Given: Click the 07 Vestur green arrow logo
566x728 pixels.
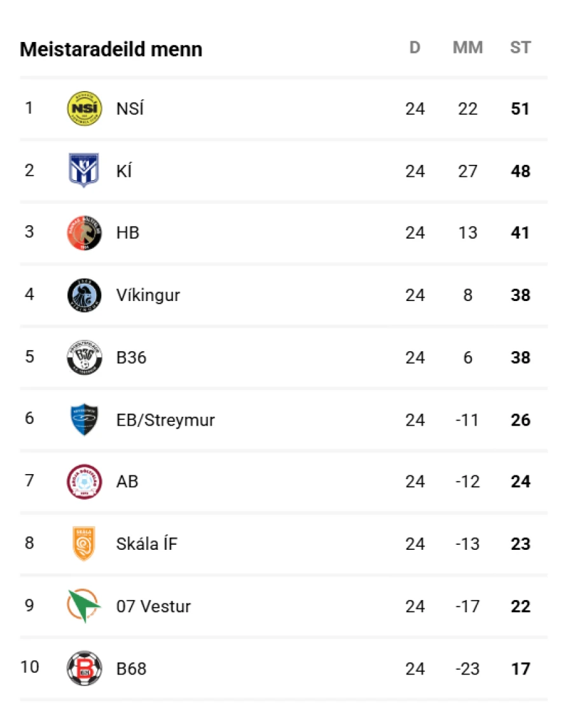Looking at the screenshot, I should [84, 606].
